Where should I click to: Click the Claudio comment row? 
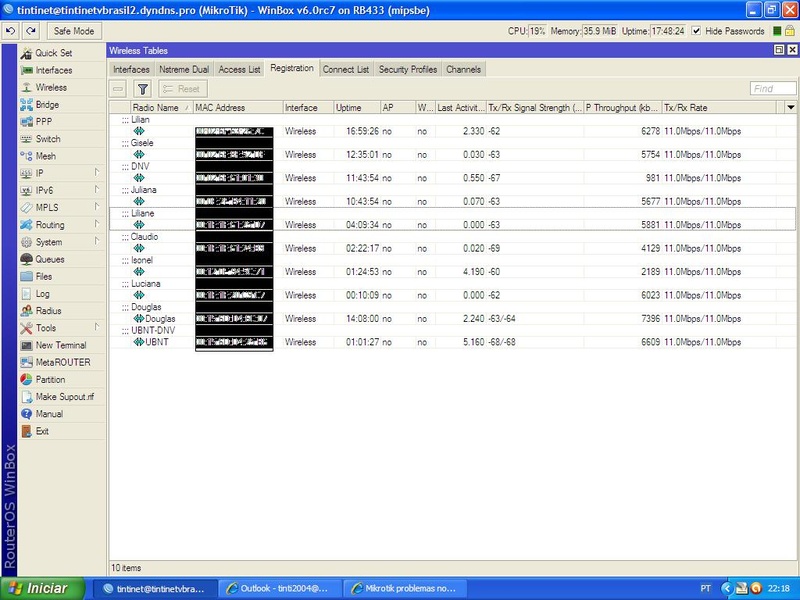coord(452,237)
